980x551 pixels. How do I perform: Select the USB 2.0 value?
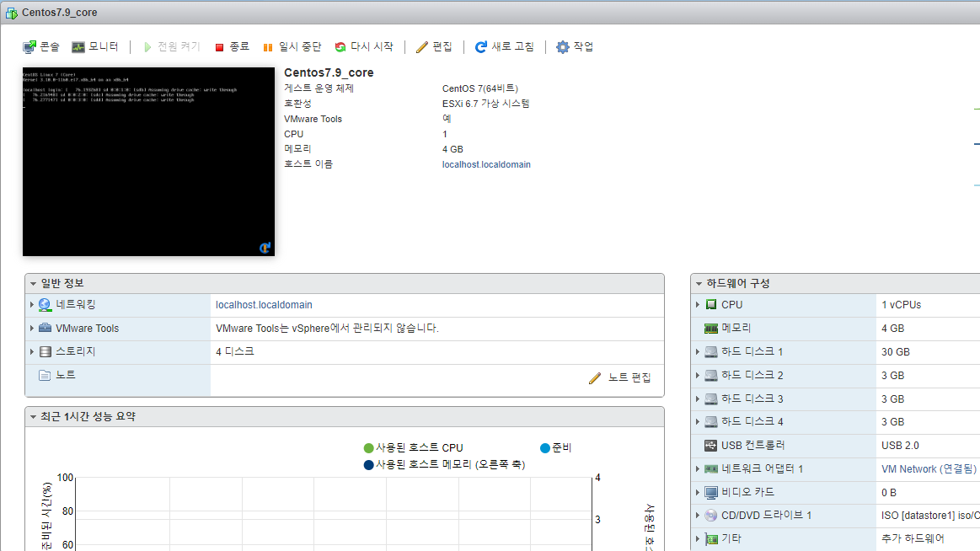(x=900, y=446)
